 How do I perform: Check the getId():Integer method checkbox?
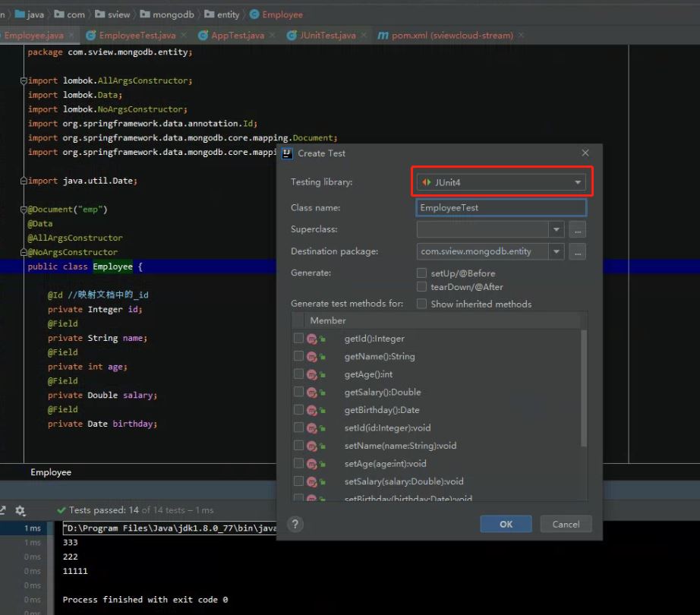[x=298, y=339]
